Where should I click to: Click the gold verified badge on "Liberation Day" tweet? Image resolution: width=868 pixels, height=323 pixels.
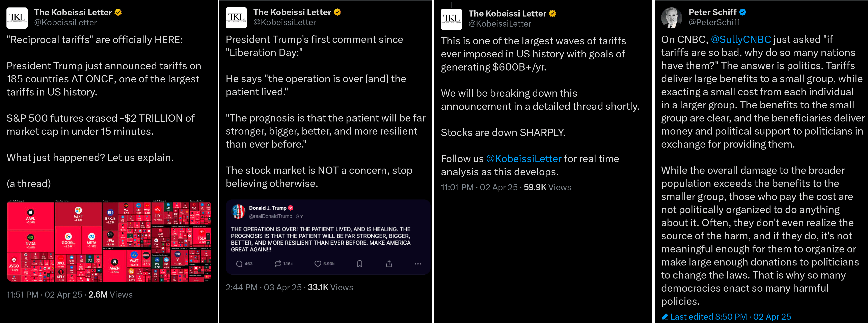pyautogui.click(x=337, y=12)
